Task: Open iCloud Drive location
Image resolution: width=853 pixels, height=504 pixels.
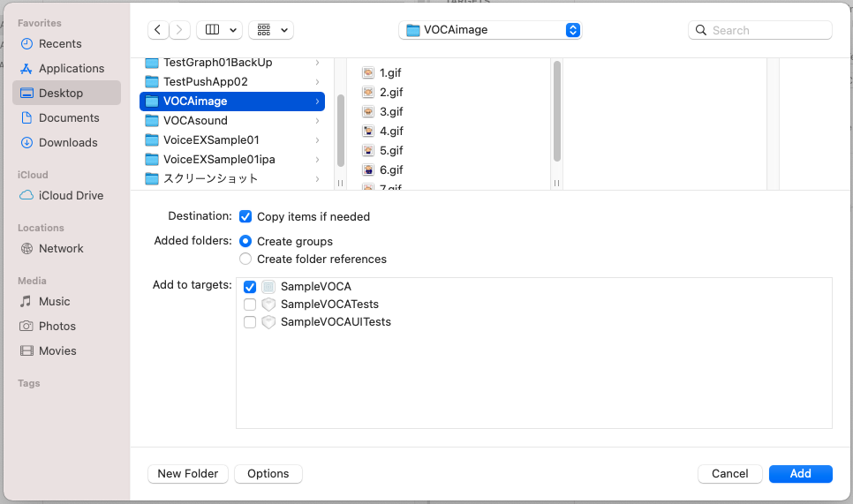Action: coord(71,195)
